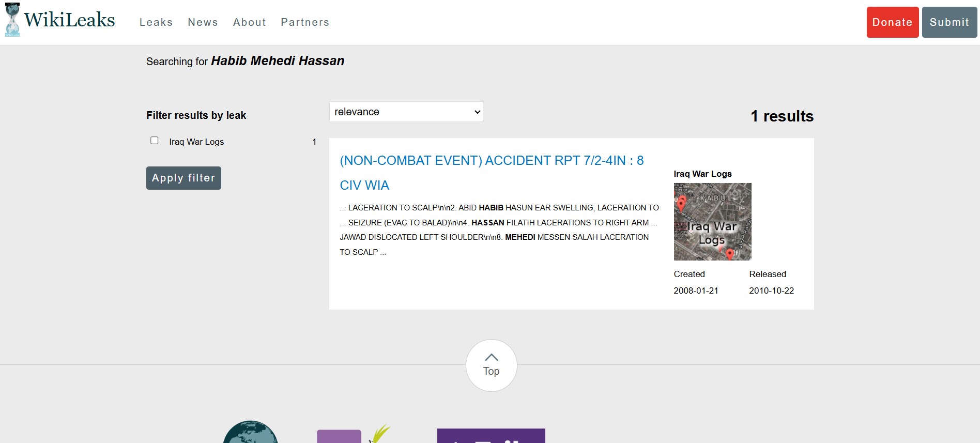980x443 pixels.
Task: Open the About page
Action: point(250,22)
